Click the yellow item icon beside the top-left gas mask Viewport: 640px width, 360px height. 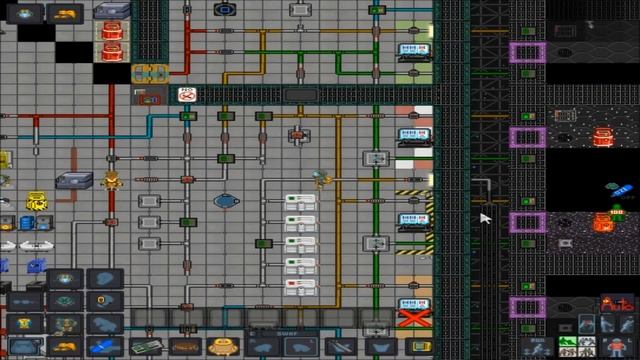[65, 14]
